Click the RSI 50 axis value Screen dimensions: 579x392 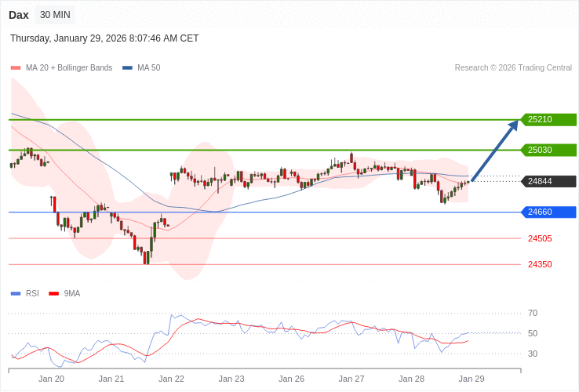pyautogui.click(x=533, y=334)
